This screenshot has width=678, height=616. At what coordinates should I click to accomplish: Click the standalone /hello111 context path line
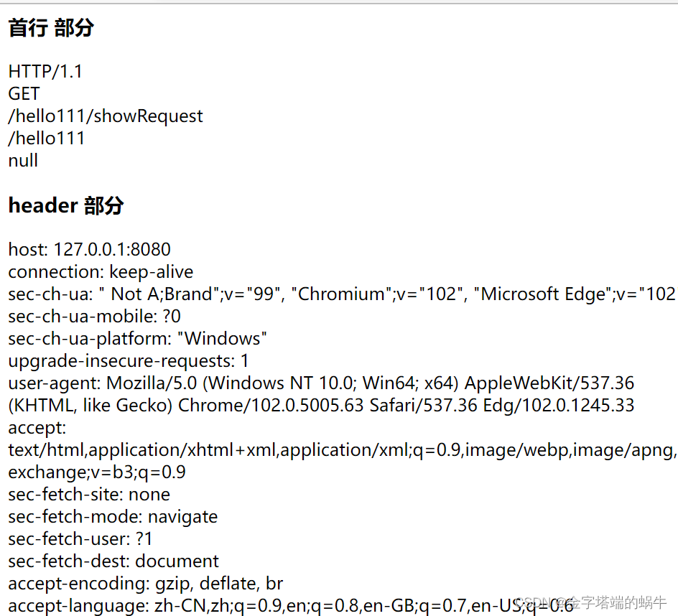tap(47, 139)
